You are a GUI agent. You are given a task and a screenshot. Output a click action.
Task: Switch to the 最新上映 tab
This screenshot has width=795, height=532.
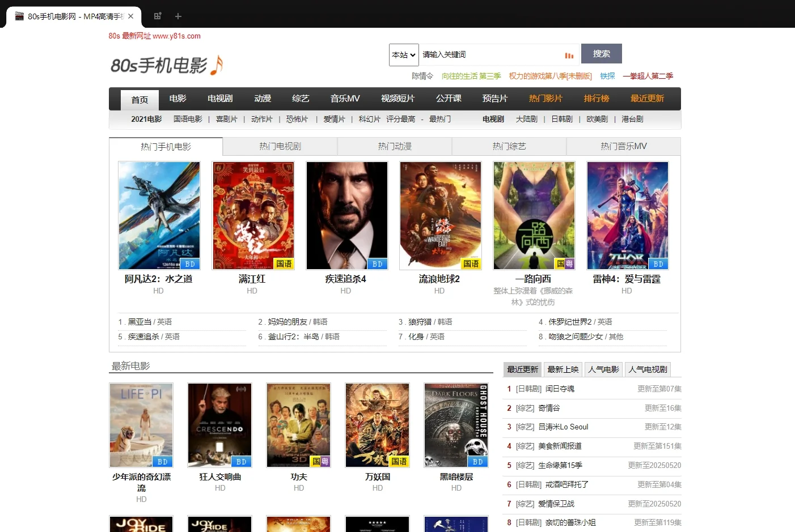click(563, 369)
